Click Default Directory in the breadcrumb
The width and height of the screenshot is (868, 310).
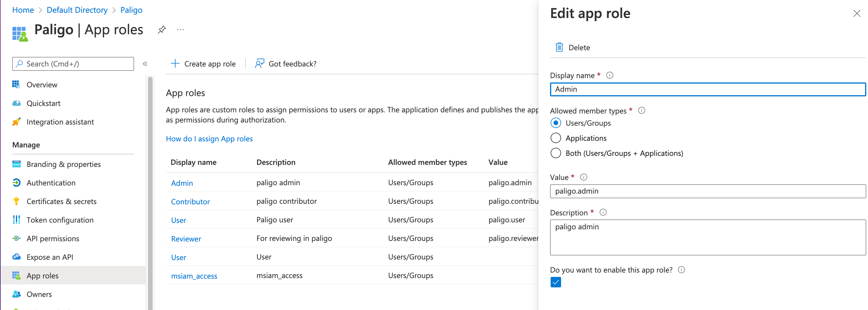(x=77, y=10)
